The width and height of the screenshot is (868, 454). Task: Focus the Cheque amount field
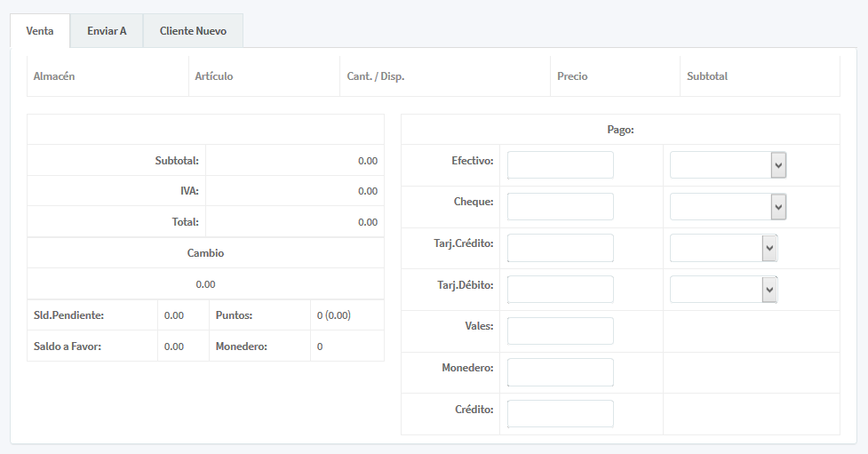point(560,206)
